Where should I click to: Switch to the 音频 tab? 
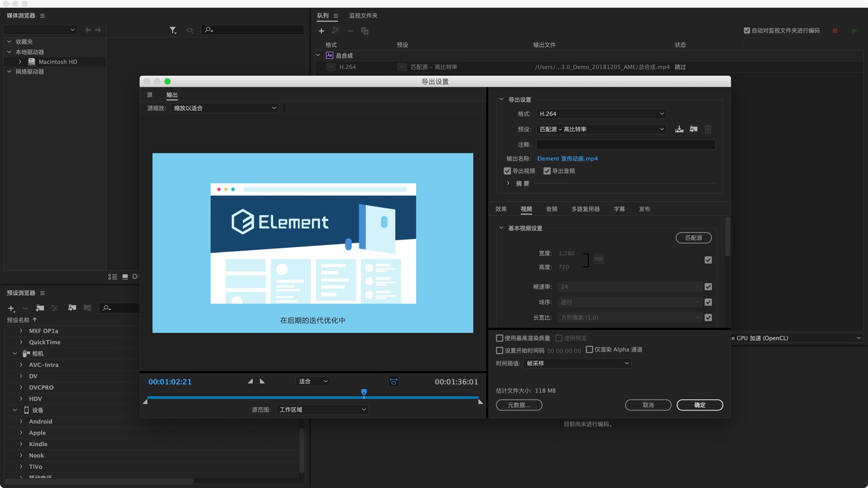[x=552, y=209]
